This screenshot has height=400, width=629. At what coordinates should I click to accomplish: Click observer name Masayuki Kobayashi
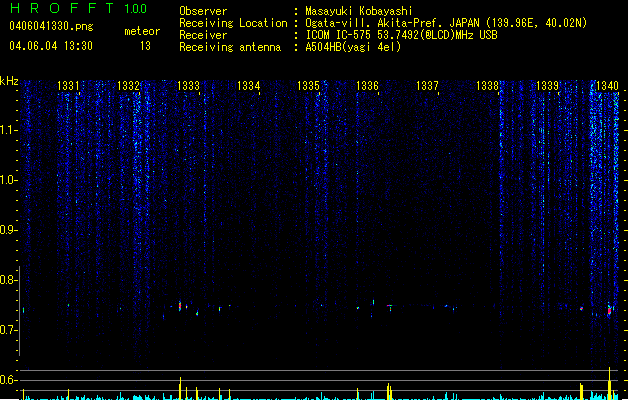click(359, 11)
